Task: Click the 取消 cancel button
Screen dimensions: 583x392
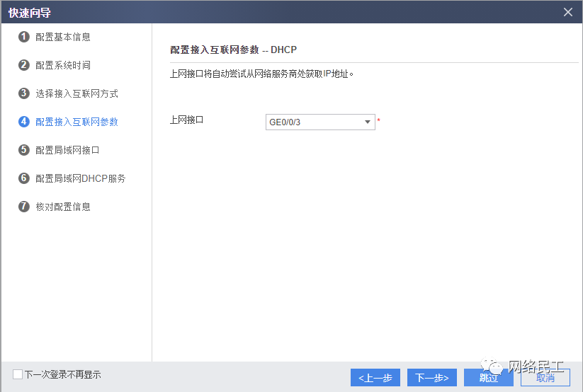Action: tap(545, 378)
